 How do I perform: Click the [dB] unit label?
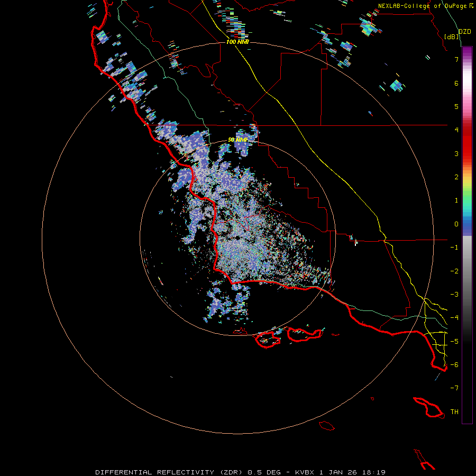tap(452, 36)
